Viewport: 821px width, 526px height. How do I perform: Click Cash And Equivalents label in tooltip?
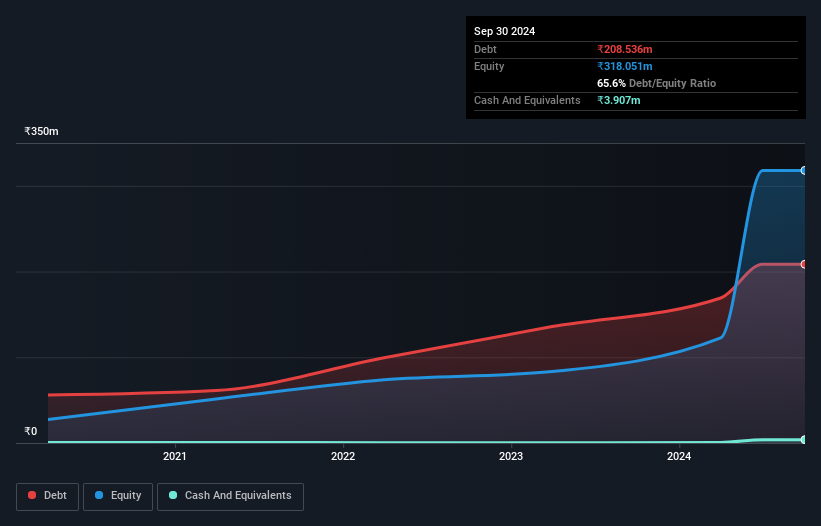pyautogui.click(x=527, y=100)
